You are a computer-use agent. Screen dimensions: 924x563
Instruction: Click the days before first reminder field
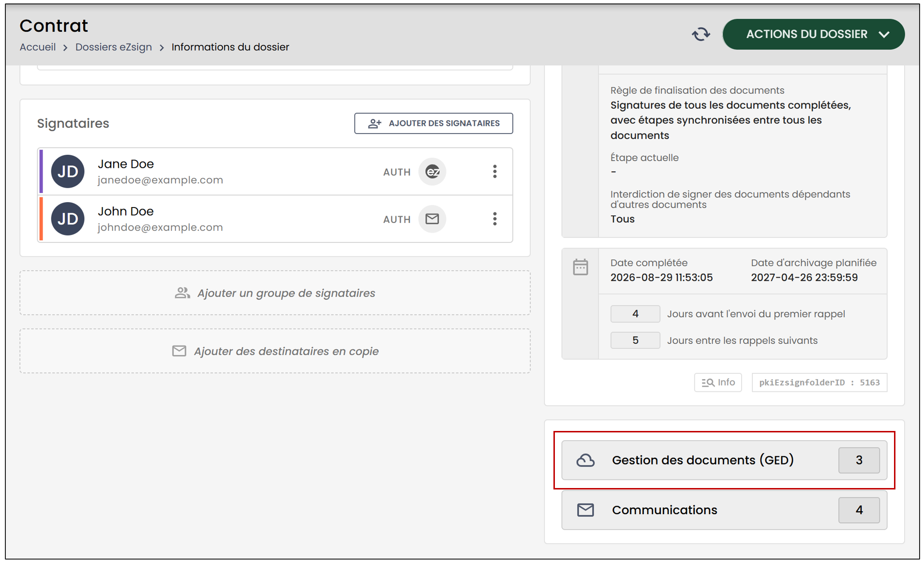(635, 314)
